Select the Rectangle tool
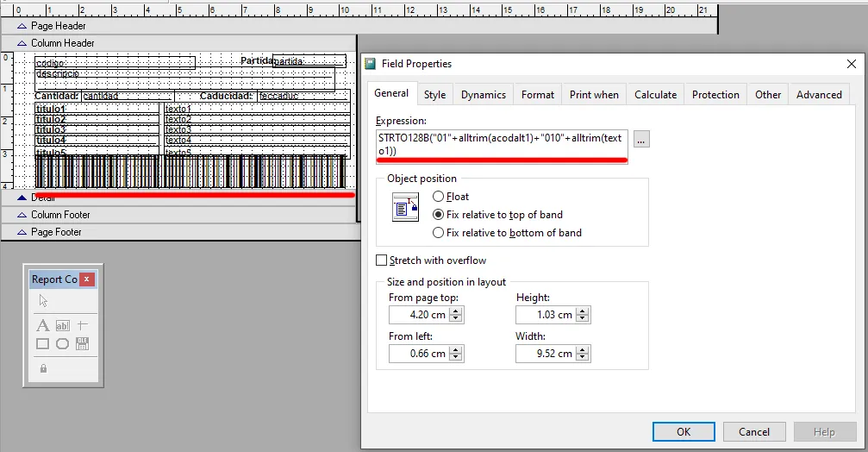 pos(42,344)
